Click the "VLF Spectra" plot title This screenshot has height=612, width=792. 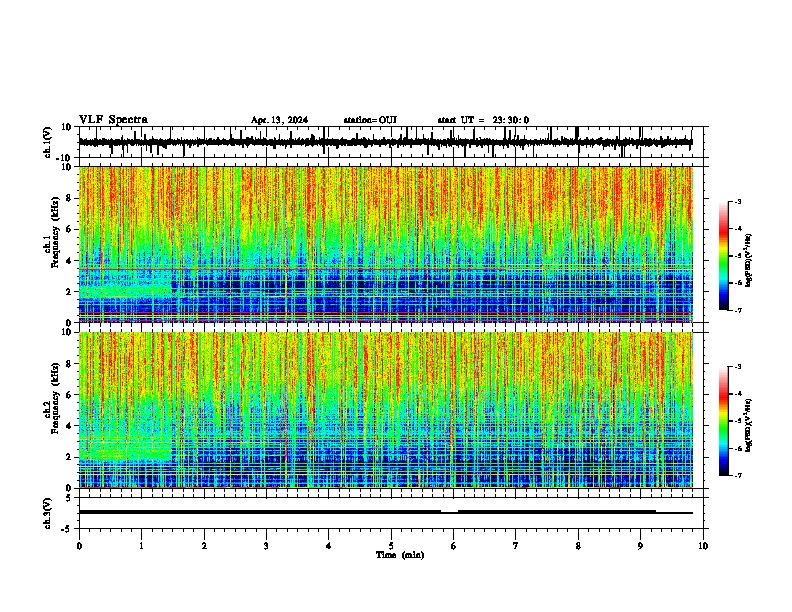click(113, 120)
